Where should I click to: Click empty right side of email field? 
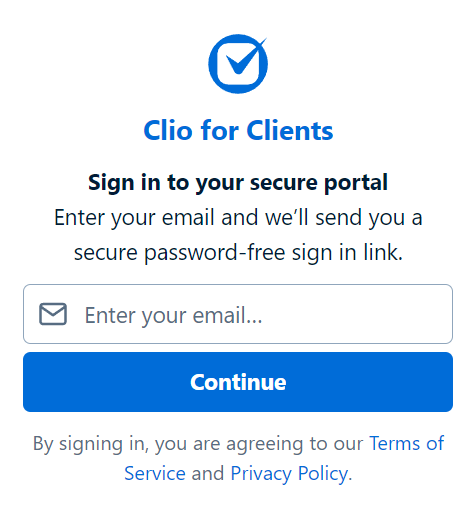click(367, 314)
